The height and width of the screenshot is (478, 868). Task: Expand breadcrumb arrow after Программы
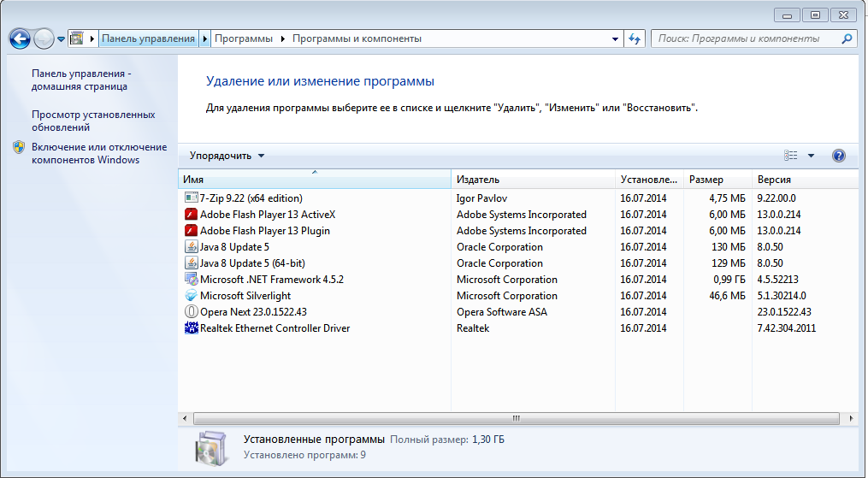[x=282, y=38]
